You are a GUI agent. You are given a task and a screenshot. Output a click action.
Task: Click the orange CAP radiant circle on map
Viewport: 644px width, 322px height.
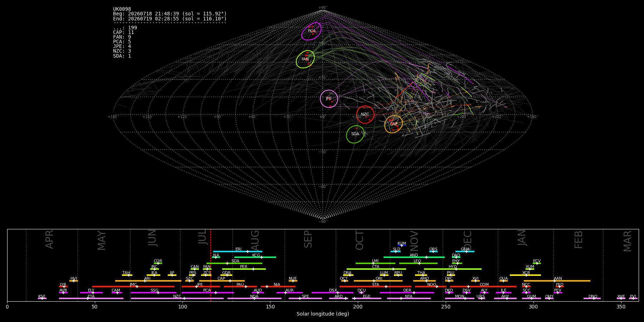tap(394, 124)
